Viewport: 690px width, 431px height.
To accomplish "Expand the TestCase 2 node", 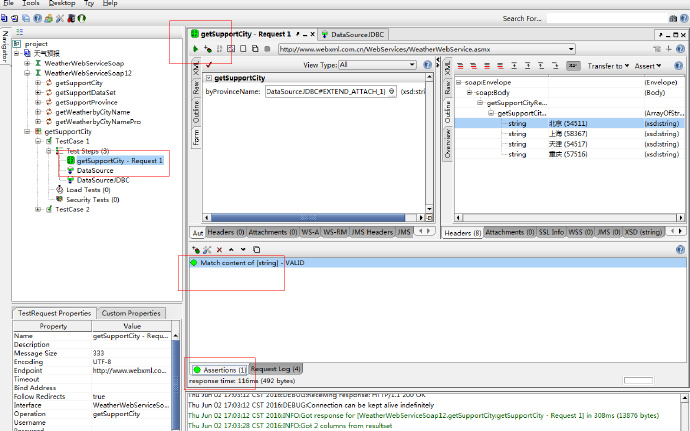I will click(x=38, y=210).
